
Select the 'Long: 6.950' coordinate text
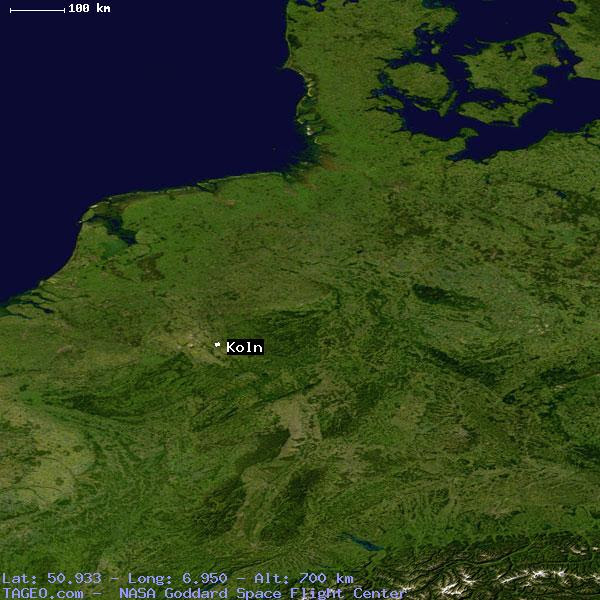(178, 578)
